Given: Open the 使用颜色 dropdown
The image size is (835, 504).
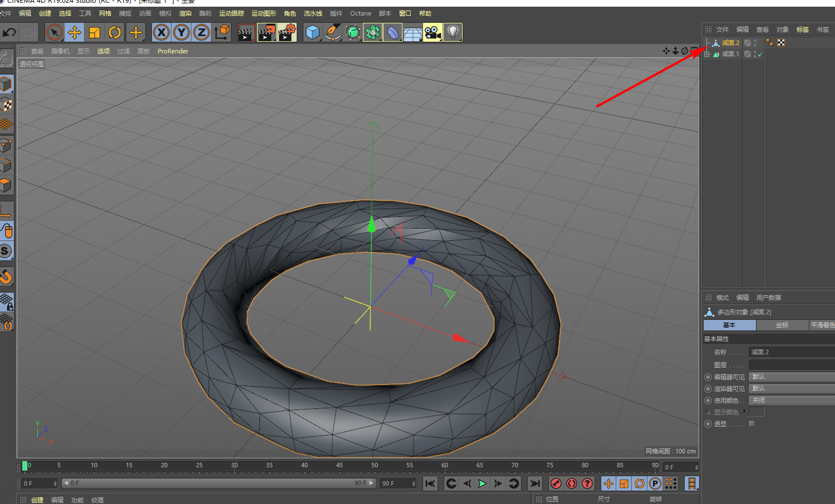Looking at the screenshot, I should [x=792, y=401].
